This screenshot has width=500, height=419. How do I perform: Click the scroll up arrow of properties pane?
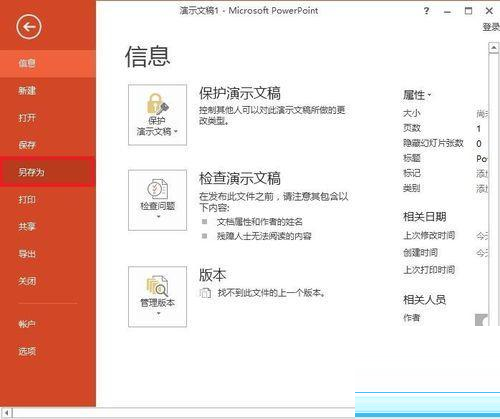[x=494, y=48]
